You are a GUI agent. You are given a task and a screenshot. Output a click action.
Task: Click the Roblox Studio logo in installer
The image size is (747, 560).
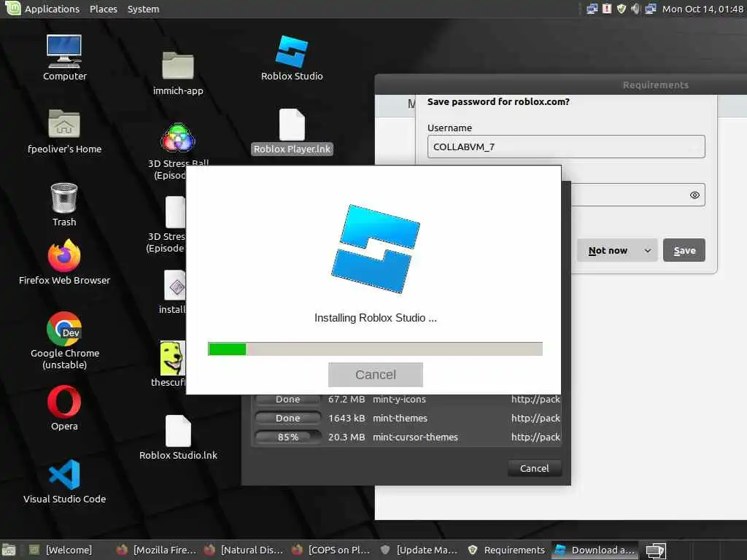[x=376, y=249]
